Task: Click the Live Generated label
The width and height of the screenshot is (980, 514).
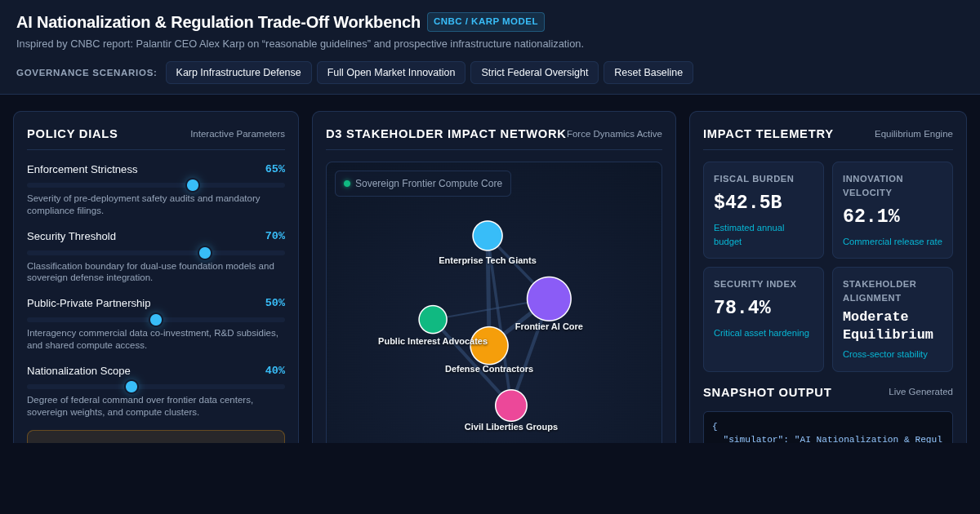Action: (920, 392)
